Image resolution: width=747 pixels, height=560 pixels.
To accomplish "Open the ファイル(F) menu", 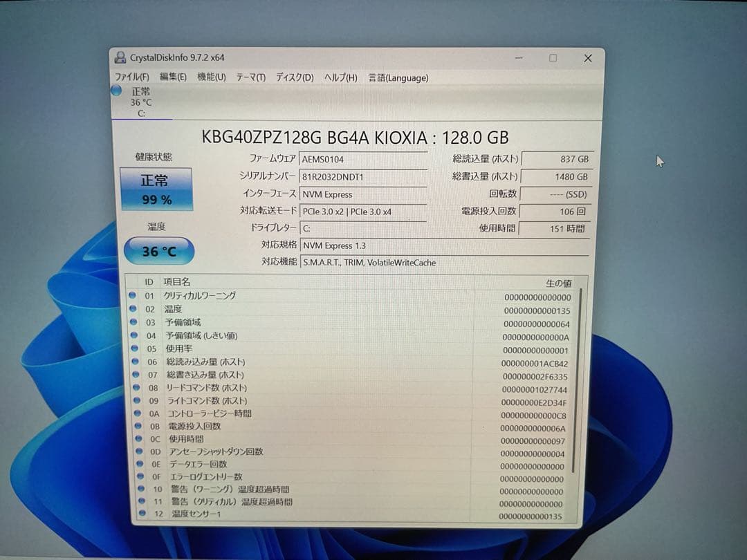I will click(x=131, y=77).
